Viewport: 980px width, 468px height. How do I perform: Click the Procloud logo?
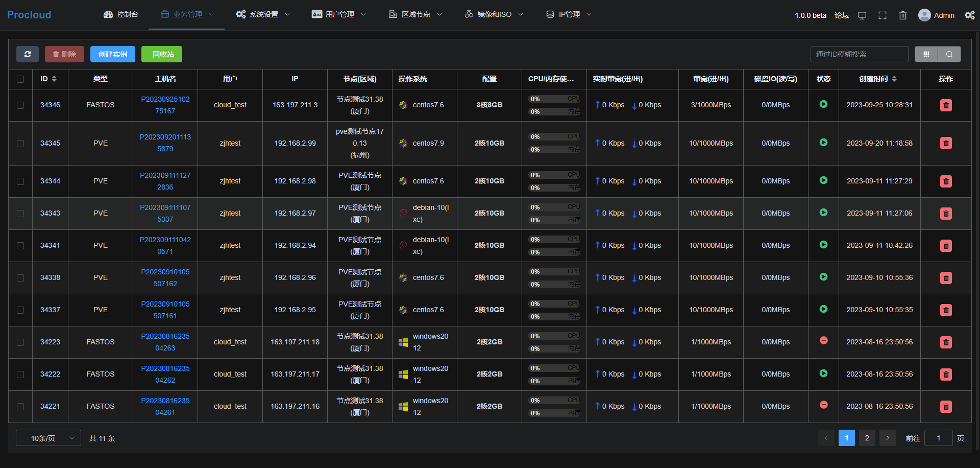[29, 15]
